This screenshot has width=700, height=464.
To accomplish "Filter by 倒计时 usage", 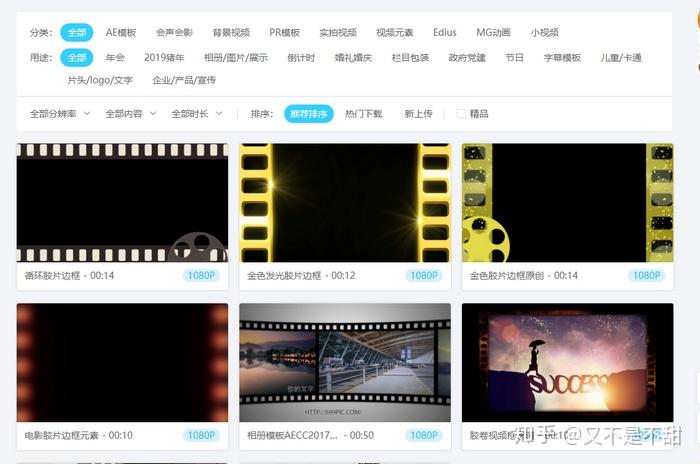I will pos(301,58).
